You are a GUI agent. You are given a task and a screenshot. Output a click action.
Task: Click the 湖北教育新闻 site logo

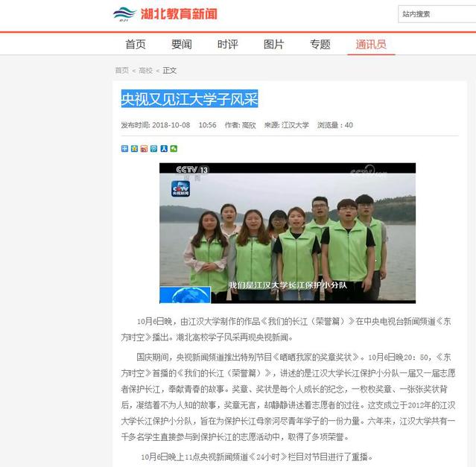165,14
